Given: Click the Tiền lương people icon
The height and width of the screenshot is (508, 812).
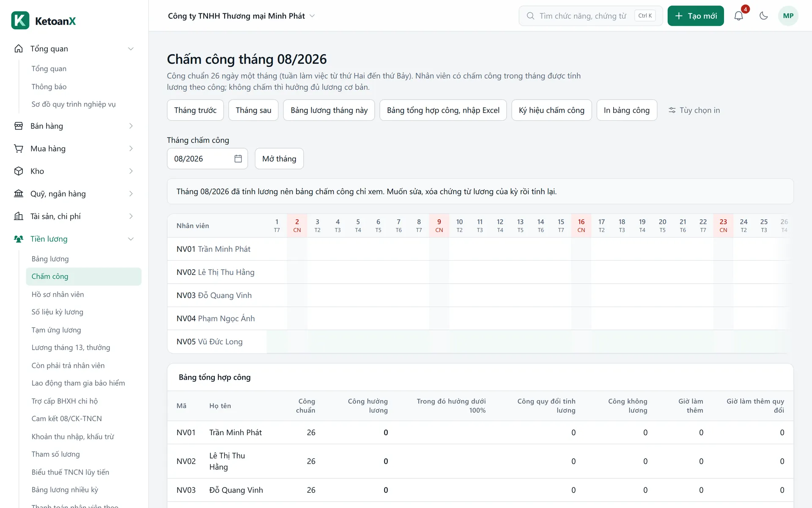Looking at the screenshot, I should [x=19, y=239].
